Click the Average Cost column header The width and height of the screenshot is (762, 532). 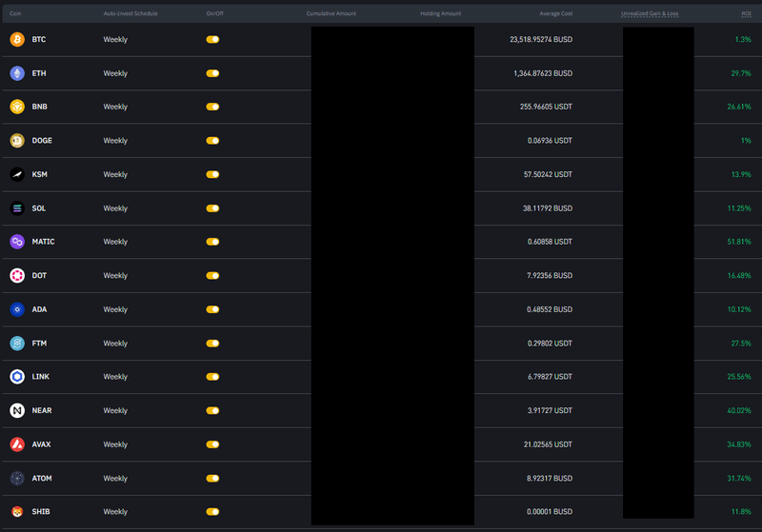555,13
